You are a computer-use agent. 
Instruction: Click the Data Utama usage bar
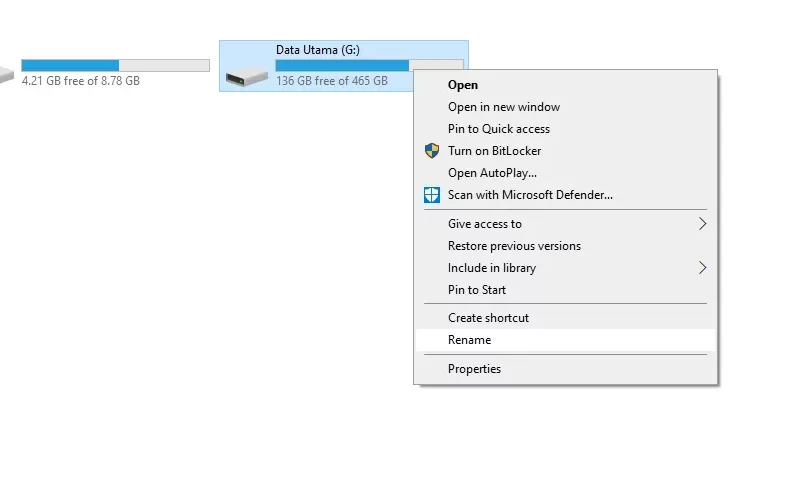[369, 65]
